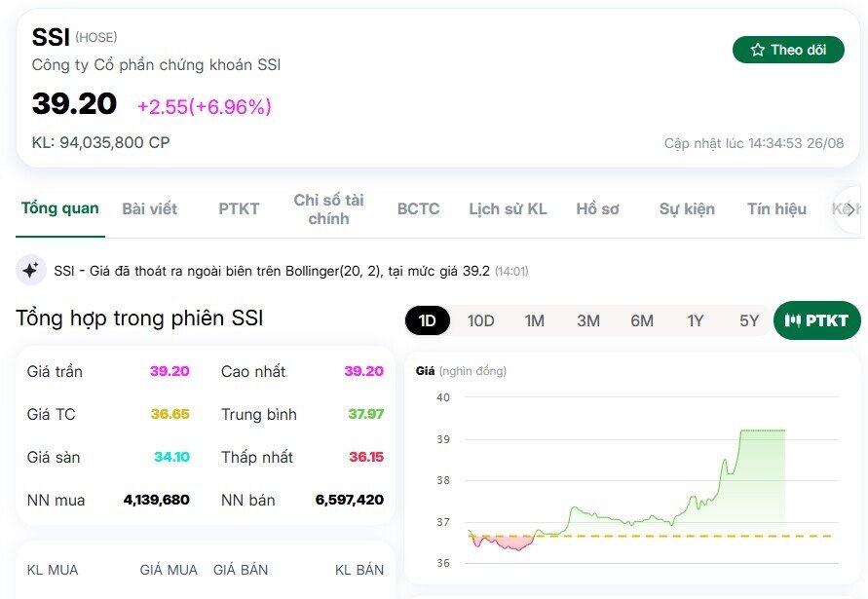
Task: Enable the 1Y chart view
Action: pyautogui.click(x=696, y=318)
